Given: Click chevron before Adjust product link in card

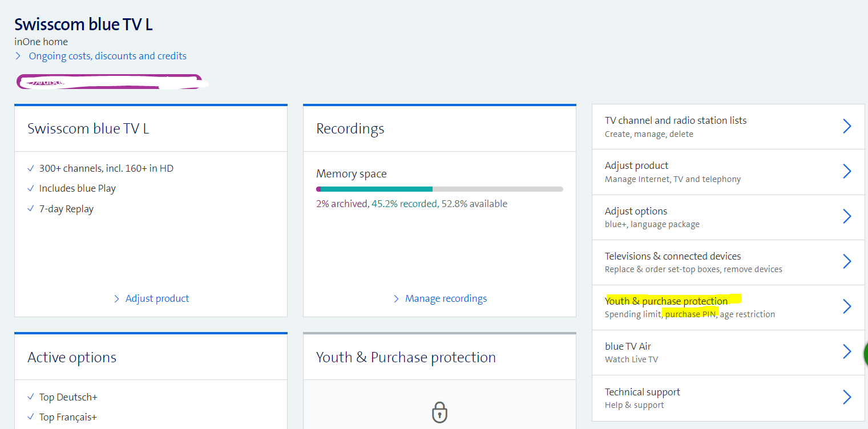Looking at the screenshot, I should click(117, 298).
